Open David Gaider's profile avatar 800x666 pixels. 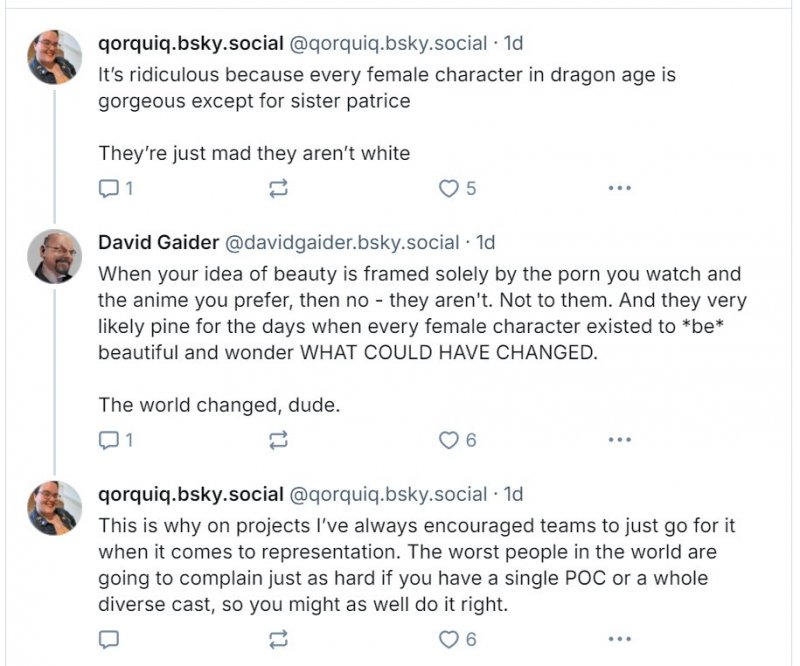coord(54,257)
